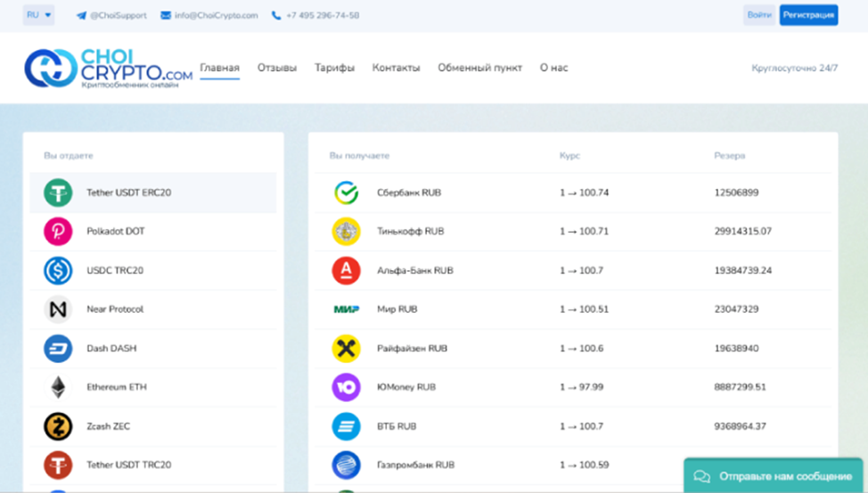Viewport: 868px width, 493px height.
Task: Open the Контакты menu item
Action: click(x=396, y=68)
